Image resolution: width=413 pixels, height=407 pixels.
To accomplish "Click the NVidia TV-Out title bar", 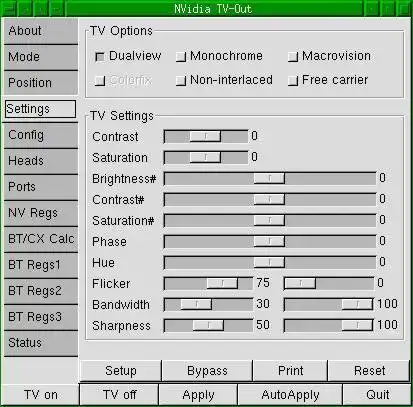I will pyautogui.click(x=213, y=9).
